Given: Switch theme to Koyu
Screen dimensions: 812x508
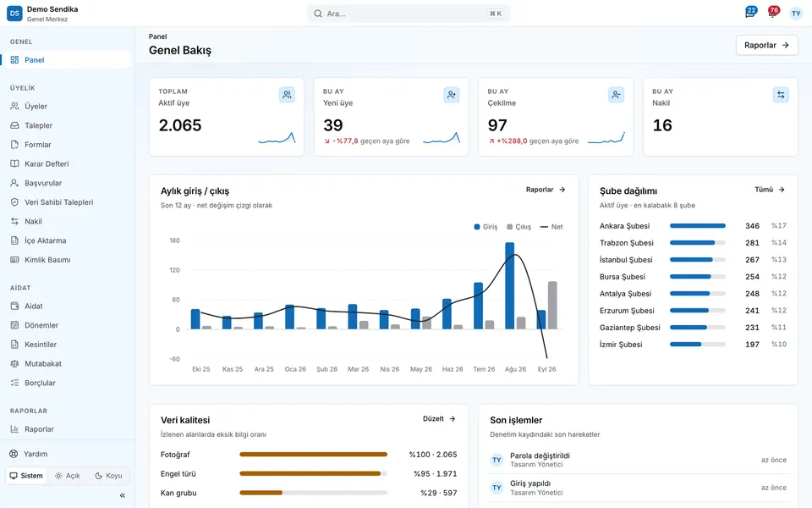Looking at the screenshot, I should point(109,476).
